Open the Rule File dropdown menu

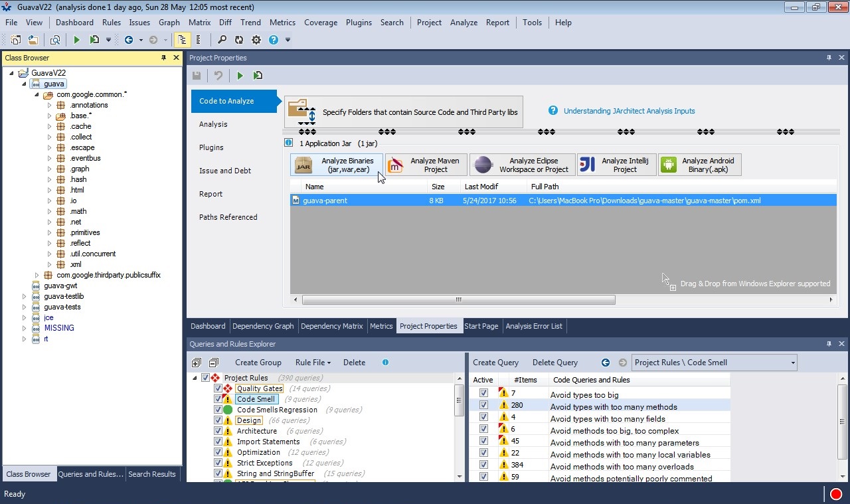313,363
